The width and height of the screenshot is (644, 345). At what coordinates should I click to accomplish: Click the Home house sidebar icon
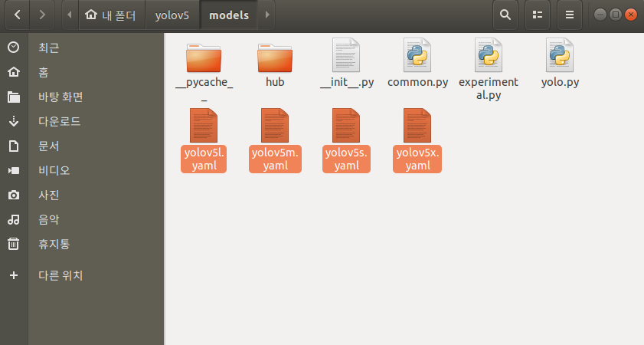[14, 72]
